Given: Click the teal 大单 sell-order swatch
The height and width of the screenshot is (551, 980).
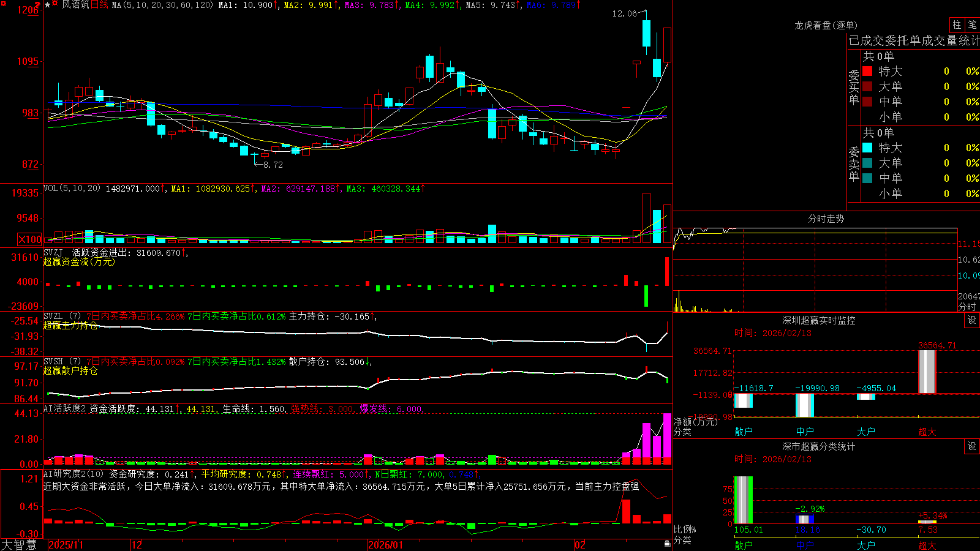Looking at the screenshot, I should click(867, 163).
